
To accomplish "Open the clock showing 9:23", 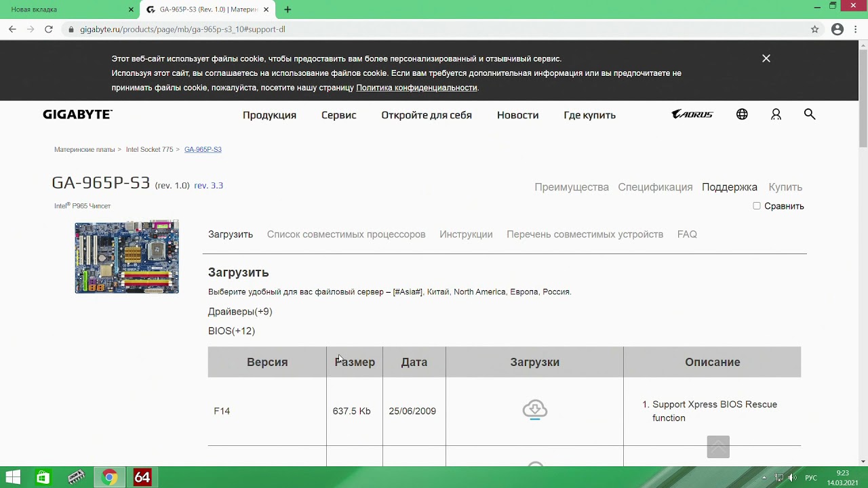I will tap(842, 478).
